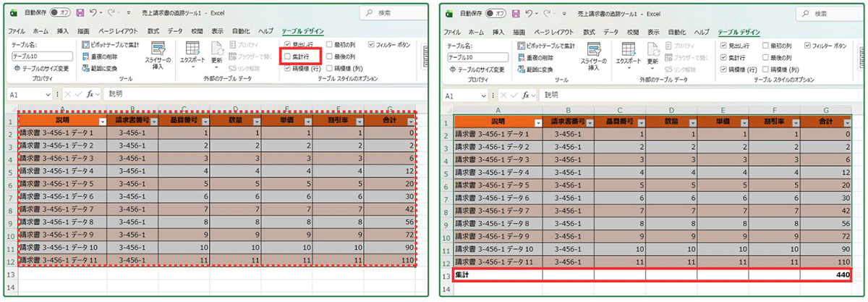The image size is (868, 302).
Task: Toggle フィルター ボタン checkbox in right window
Action: 809,45
